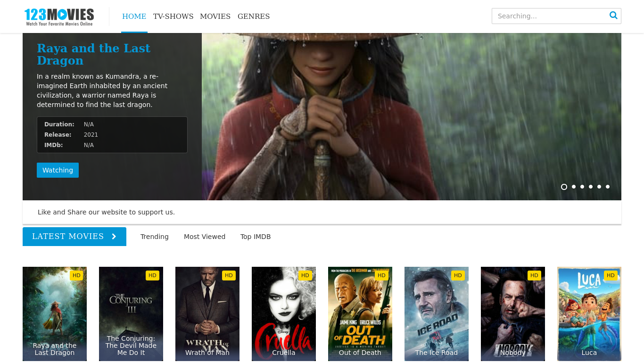
Task: Click the HD badge on the Cruella poster
Action: (x=305, y=275)
